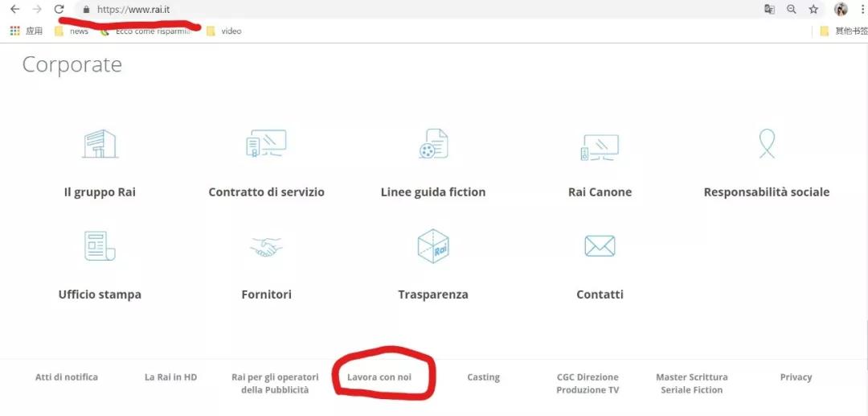Click the building icon for Il gruppo Rai
The image size is (868, 416).
[100, 144]
